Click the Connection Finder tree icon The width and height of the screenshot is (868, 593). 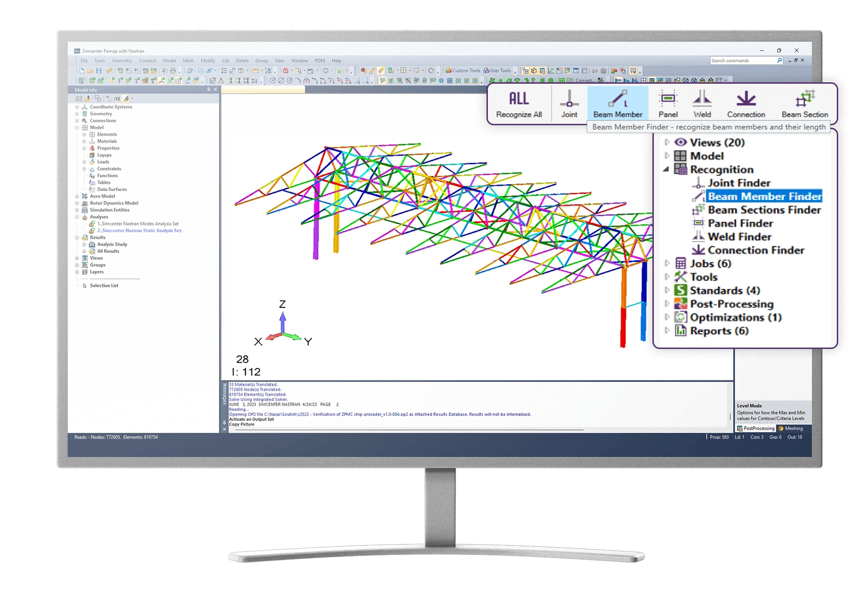[x=698, y=250]
